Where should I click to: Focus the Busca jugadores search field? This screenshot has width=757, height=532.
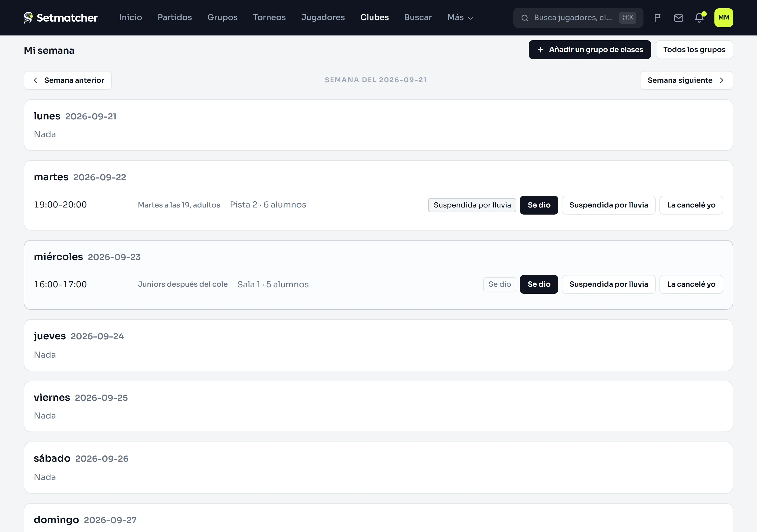[578, 18]
